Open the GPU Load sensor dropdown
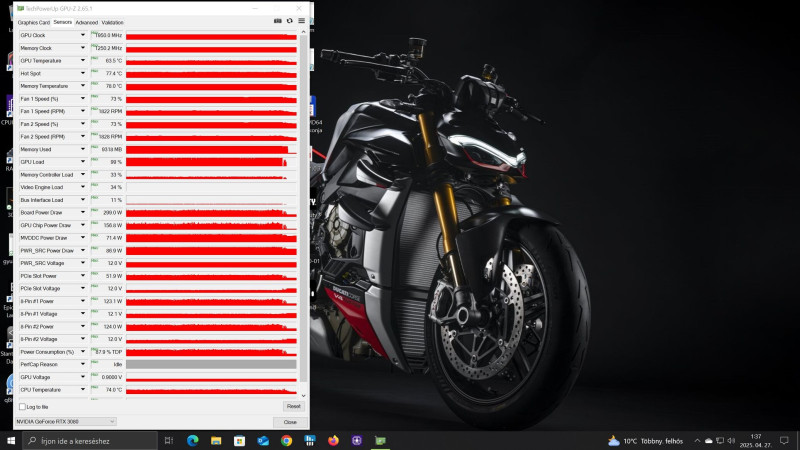Viewport: 800px width, 450px height. [83, 162]
